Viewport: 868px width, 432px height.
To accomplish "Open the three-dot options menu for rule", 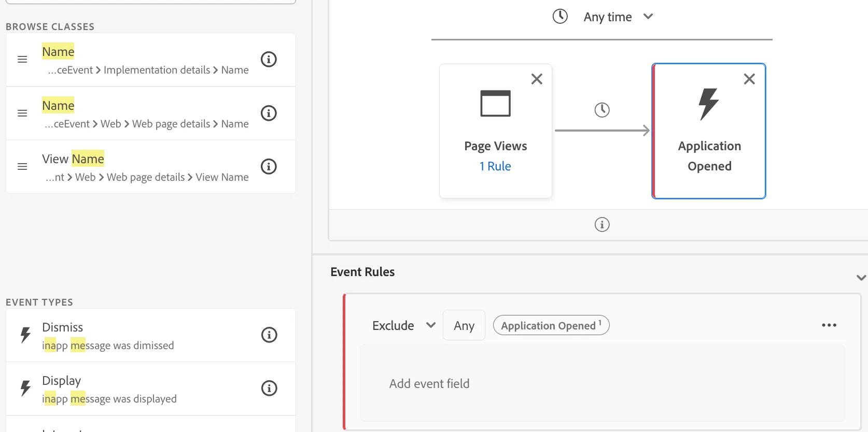I will (x=829, y=325).
